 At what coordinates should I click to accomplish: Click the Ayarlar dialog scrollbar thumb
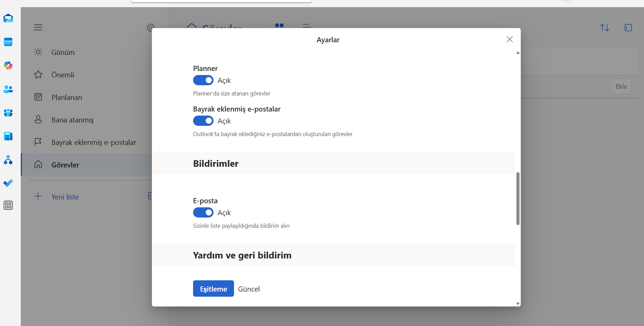(x=518, y=198)
